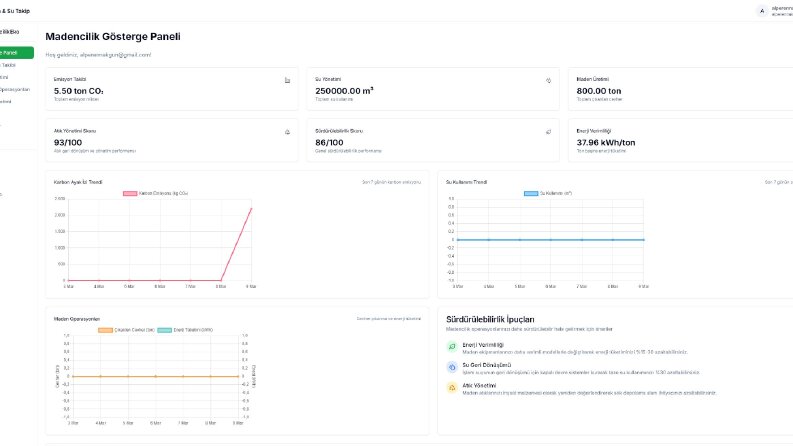793x446 pixels.
Task: Click the 250000.00 m³ water value
Action: (344, 91)
